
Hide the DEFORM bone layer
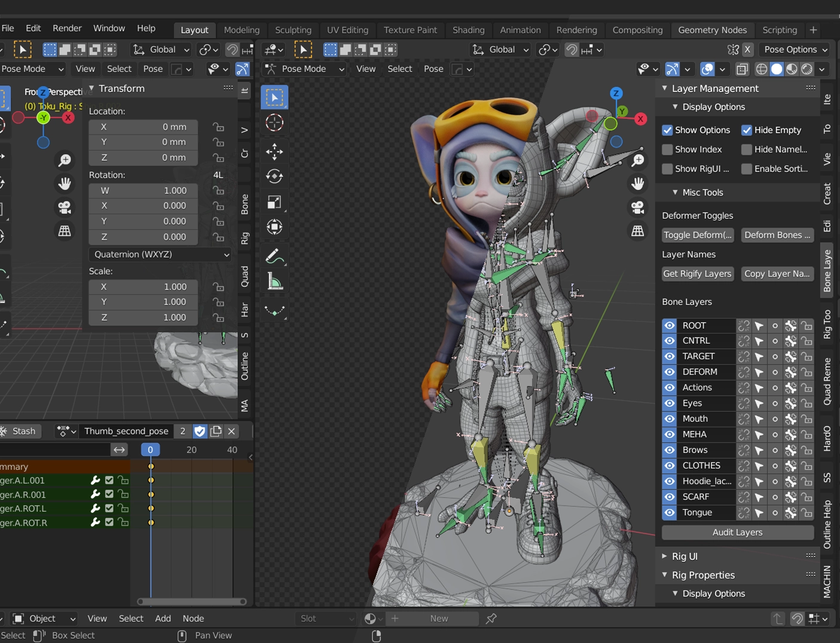pyautogui.click(x=670, y=372)
